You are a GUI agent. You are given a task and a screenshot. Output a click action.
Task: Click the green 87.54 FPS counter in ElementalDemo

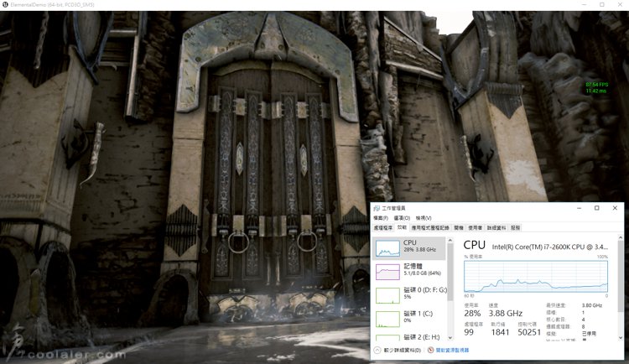click(596, 85)
